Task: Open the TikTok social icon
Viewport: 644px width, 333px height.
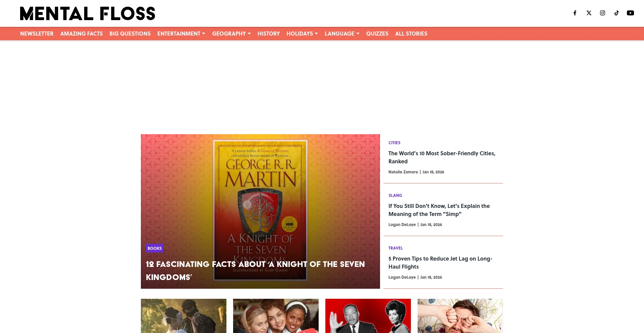Action: click(616, 13)
